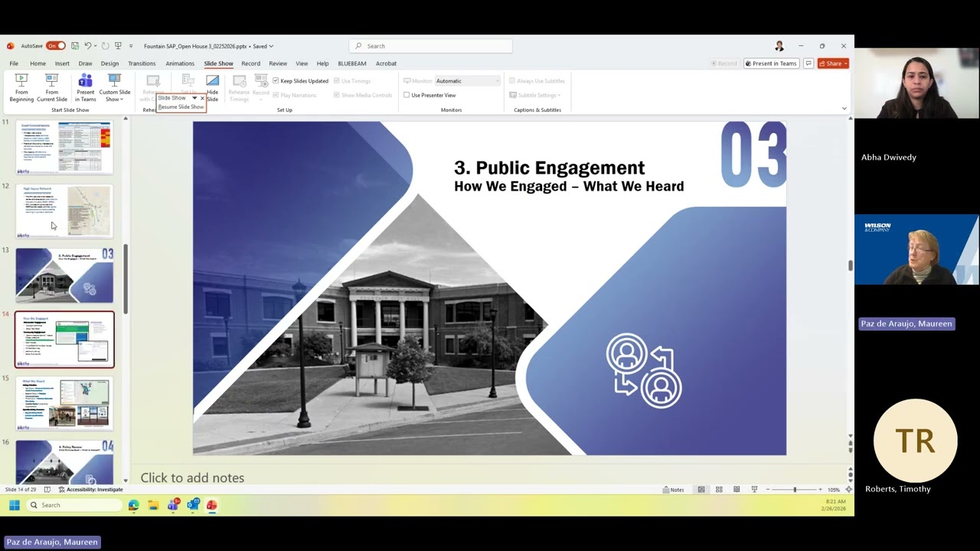
Task: Click the zoom in plus button
Action: (x=820, y=490)
